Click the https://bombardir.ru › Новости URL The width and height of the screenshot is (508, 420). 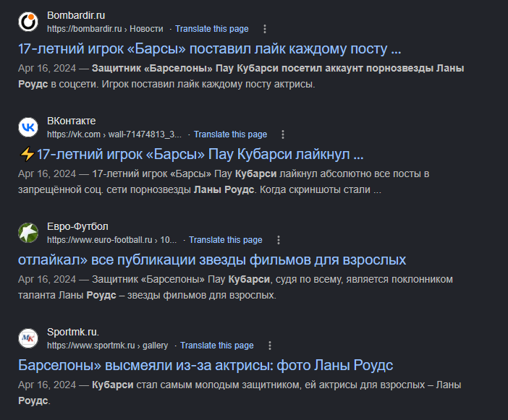click(106, 29)
